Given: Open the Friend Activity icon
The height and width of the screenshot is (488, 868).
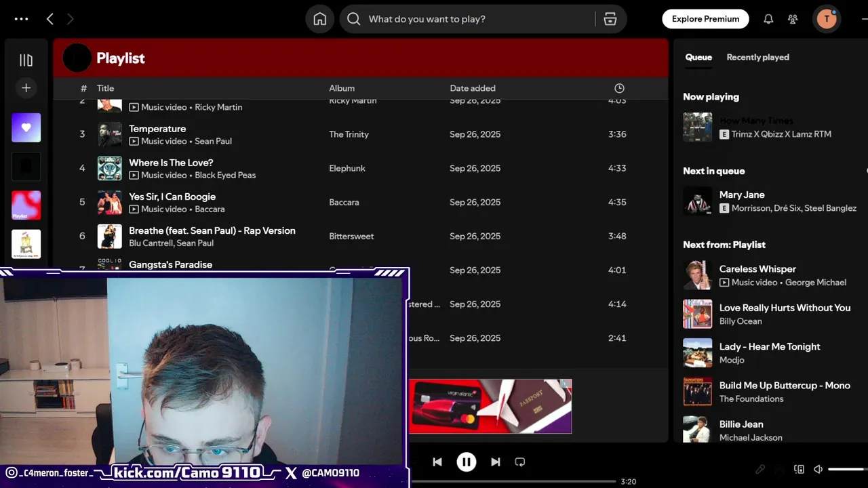Looking at the screenshot, I should 793,19.
